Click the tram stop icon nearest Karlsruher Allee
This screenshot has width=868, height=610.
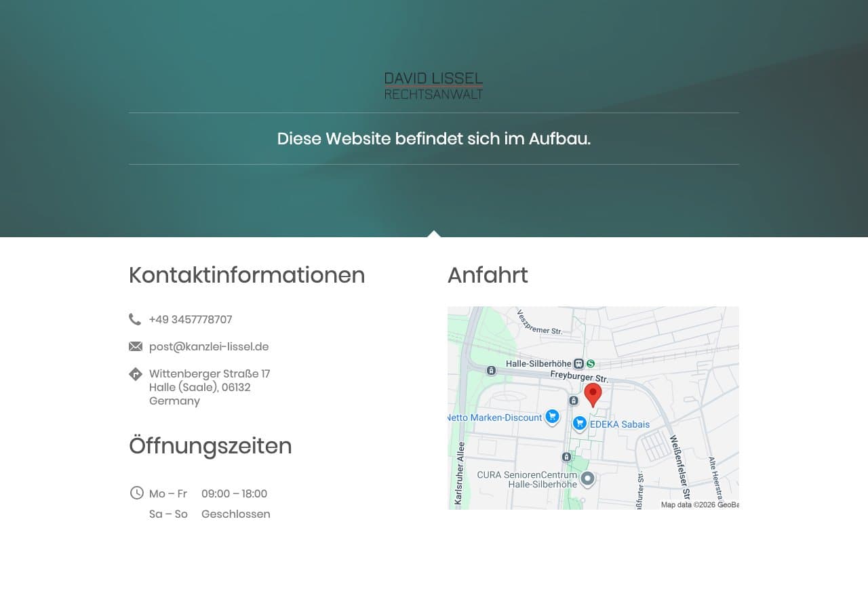point(491,370)
